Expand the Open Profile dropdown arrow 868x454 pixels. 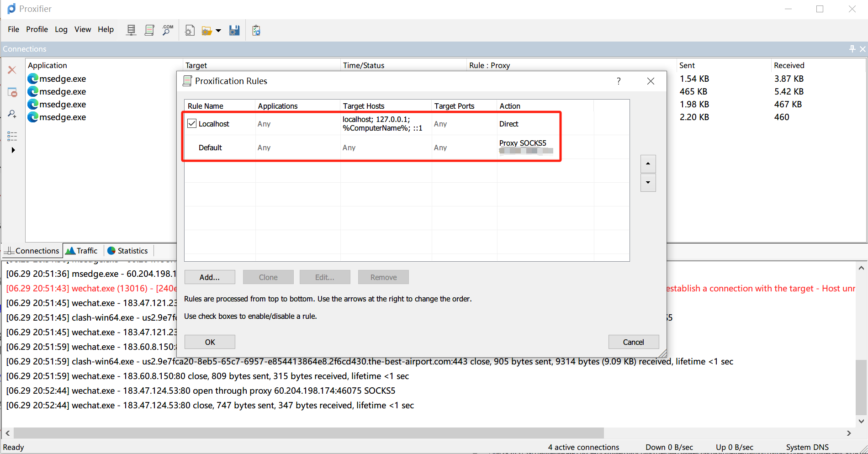click(x=218, y=31)
